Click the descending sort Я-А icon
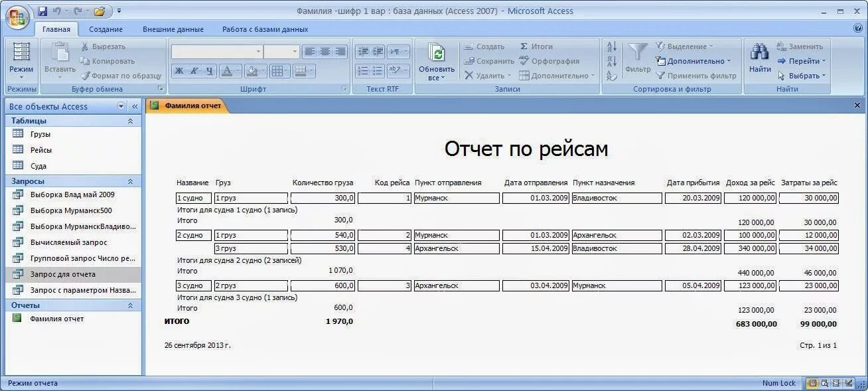Viewport: 868px width, 391px height. coord(612,61)
